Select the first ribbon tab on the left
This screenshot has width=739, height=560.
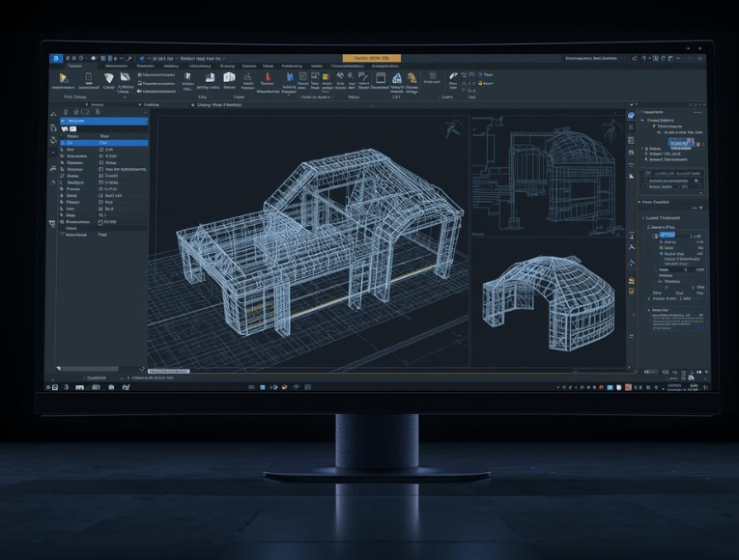tap(73, 67)
